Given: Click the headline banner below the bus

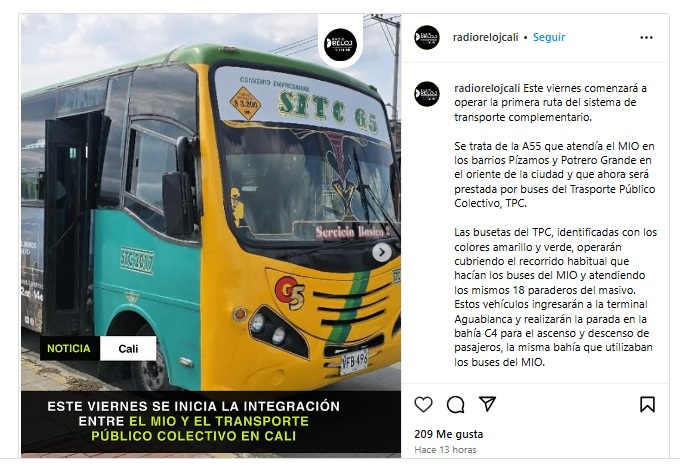Looking at the screenshot, I should click(x=211, y=421).
